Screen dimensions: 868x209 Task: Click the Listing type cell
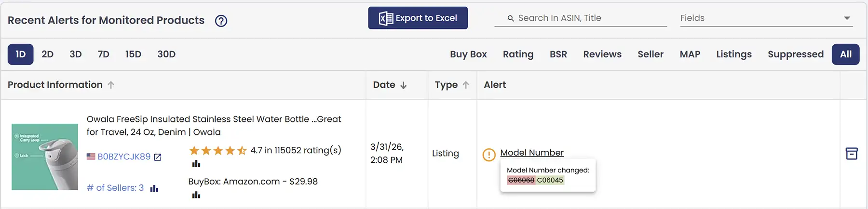(x=446, y=153)
